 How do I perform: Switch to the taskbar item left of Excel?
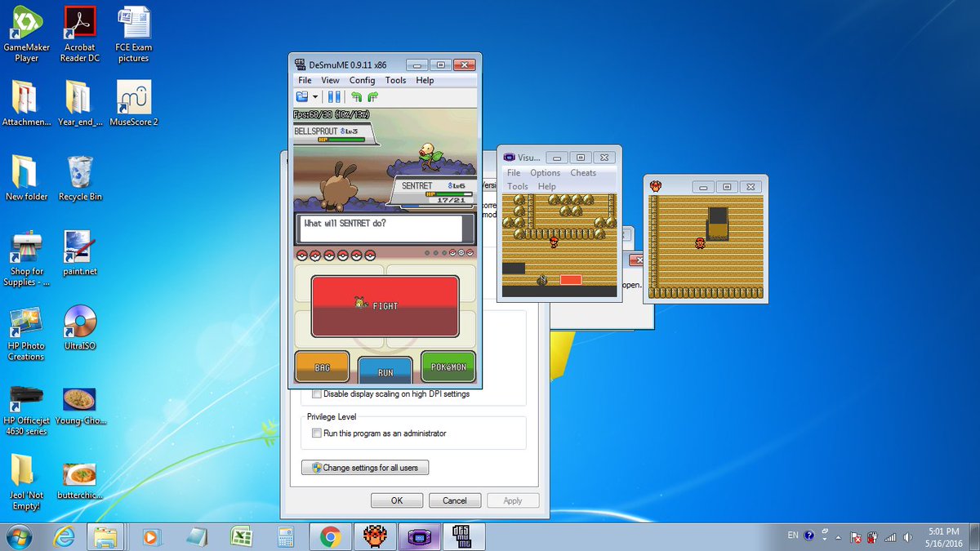click(x=196, y=536)
